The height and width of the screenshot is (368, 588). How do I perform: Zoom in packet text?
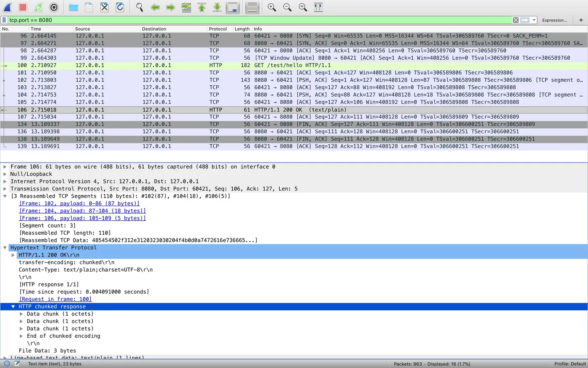coord(272,7)
